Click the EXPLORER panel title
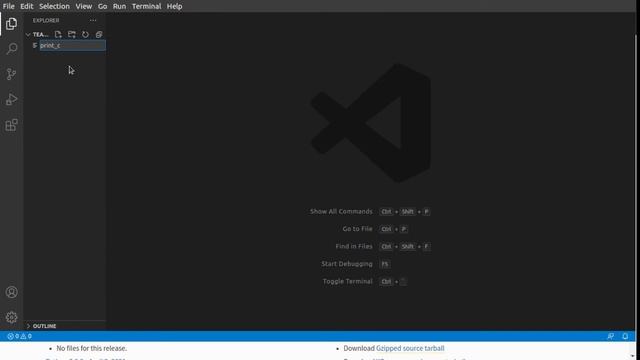Screen dimensions: 640x360 (x=46, y=20)
